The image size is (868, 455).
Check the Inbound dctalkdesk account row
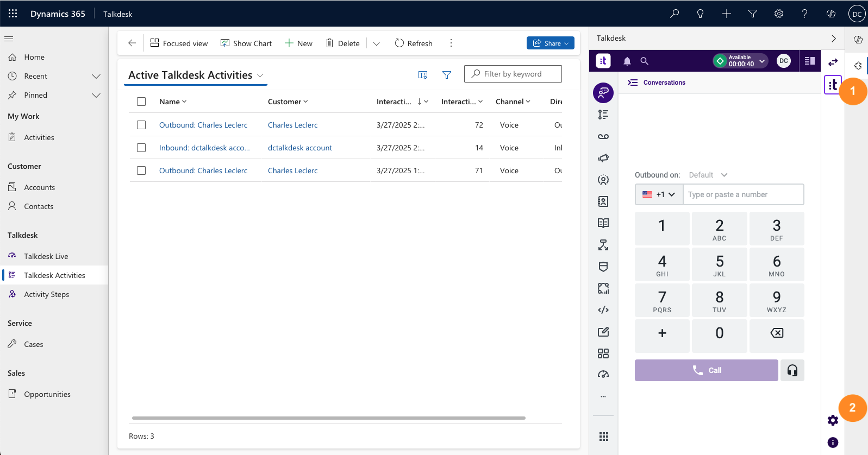(141, 148)
